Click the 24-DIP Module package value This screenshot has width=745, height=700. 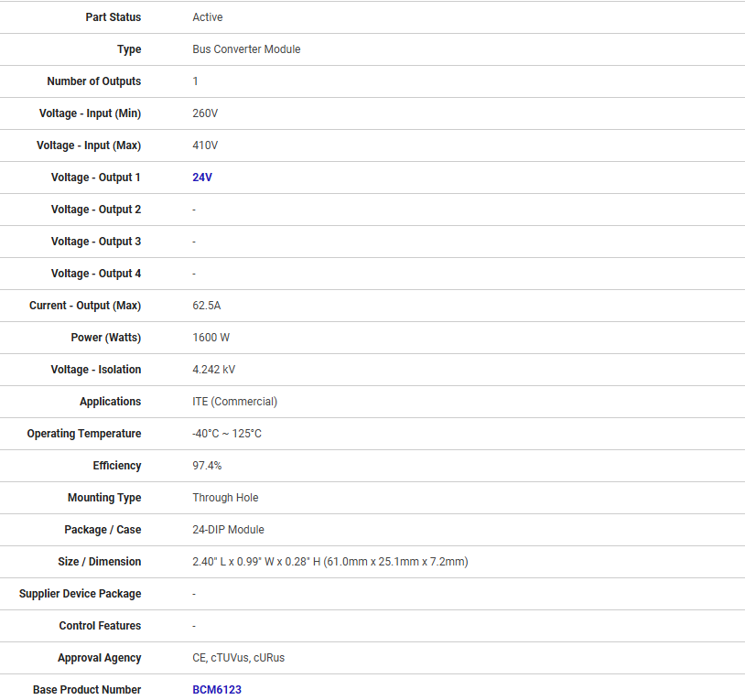228,530
